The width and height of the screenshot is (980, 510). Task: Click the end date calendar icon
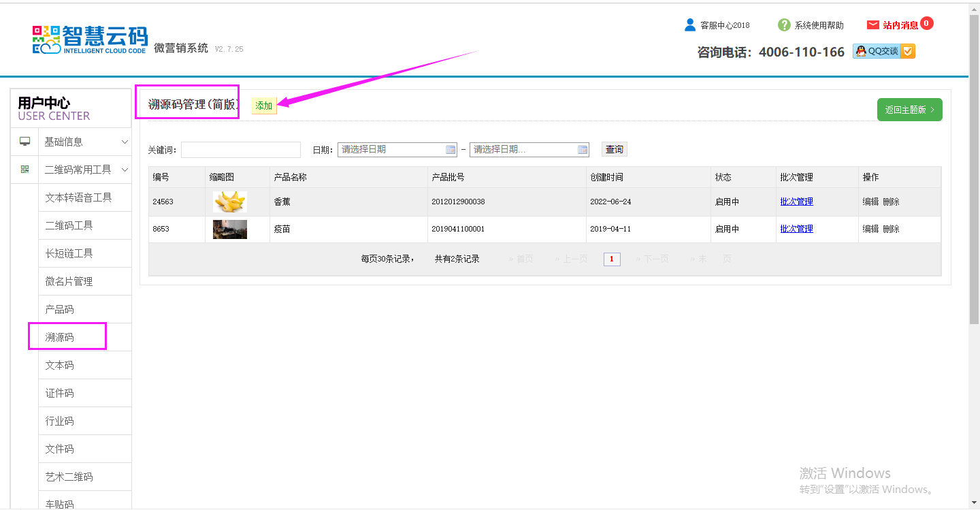(583, 150)
